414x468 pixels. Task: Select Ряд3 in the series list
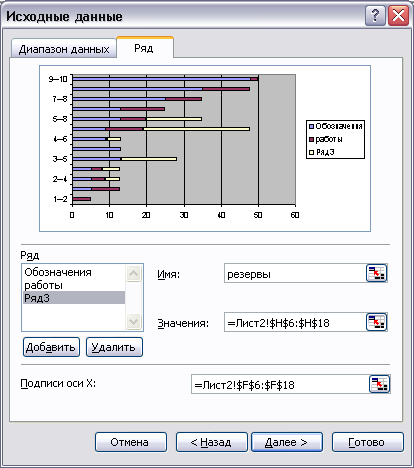point(74,298)
